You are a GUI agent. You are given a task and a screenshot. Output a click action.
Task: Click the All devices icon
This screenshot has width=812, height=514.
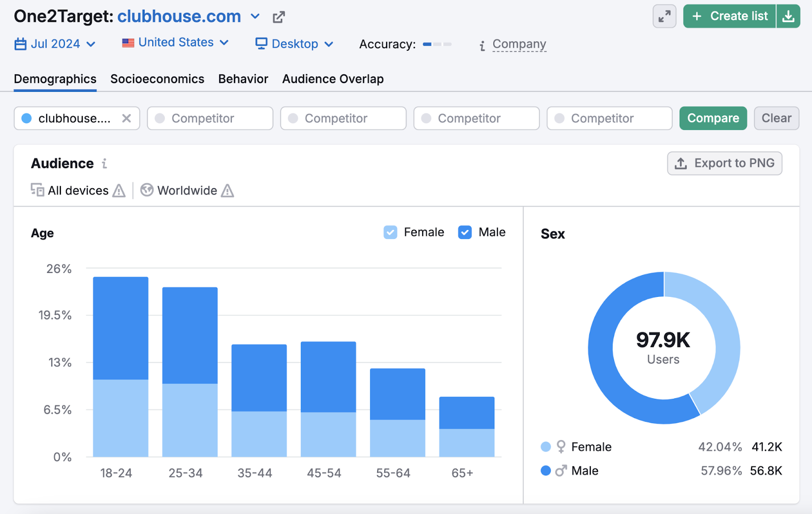pos(37,190)
